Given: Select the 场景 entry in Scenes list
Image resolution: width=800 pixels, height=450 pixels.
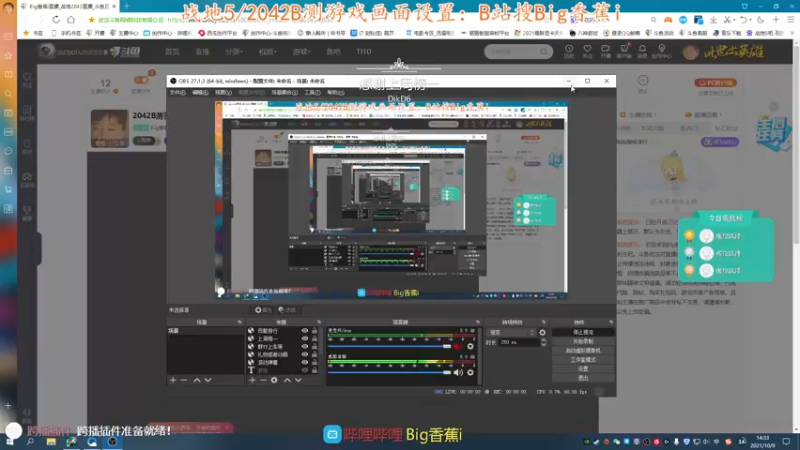Looking at the screenshot, I should click(206, 331).
